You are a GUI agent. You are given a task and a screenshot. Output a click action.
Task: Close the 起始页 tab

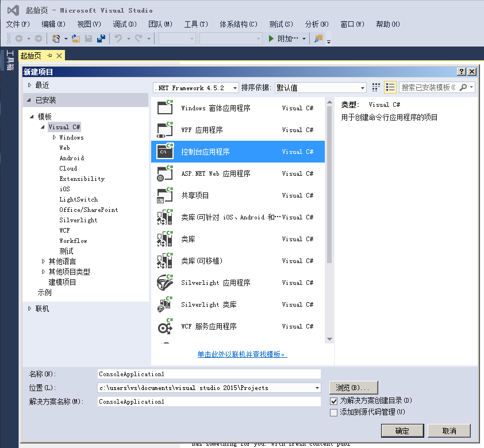(59, 56)
